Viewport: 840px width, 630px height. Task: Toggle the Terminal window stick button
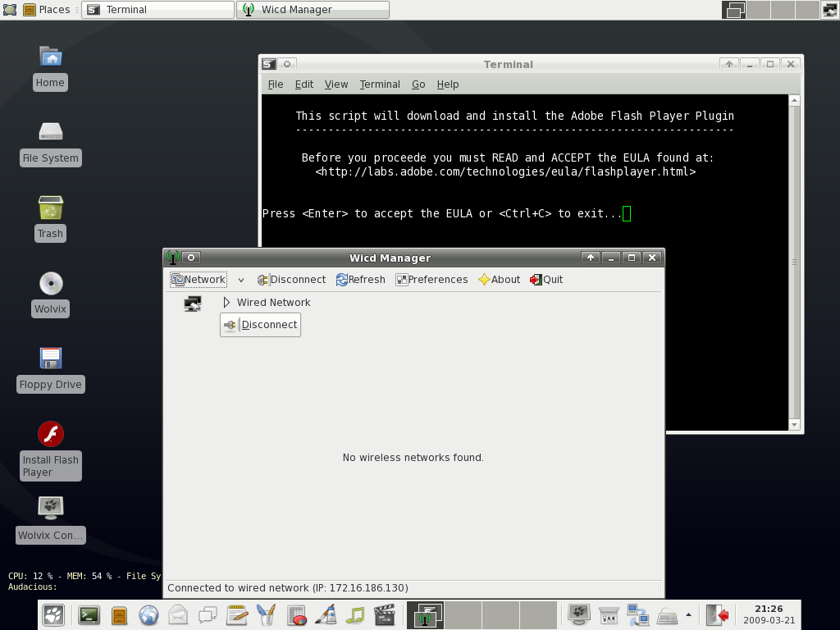[x=287, y=64]
